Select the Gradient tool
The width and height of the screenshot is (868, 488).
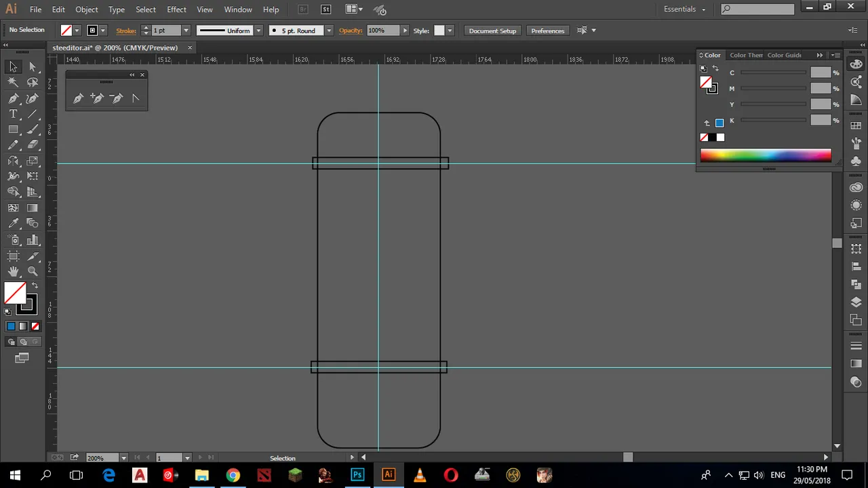click(x=33, y=208)
